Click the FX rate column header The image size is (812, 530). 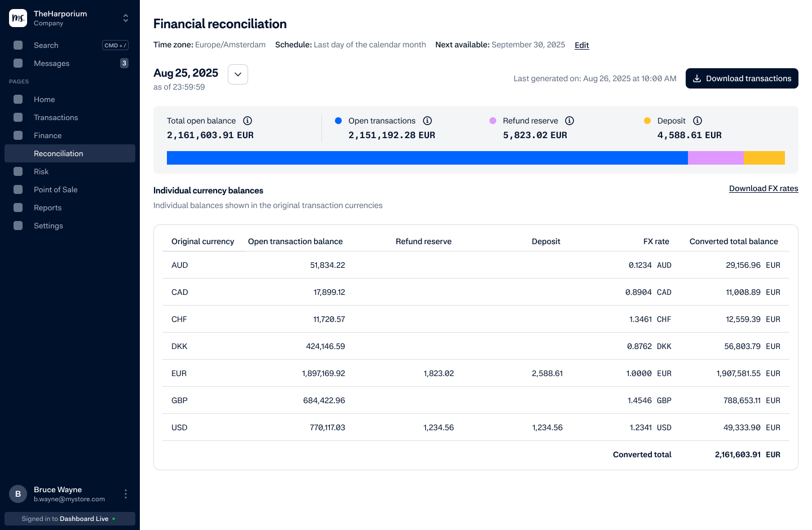pos(656,241)
